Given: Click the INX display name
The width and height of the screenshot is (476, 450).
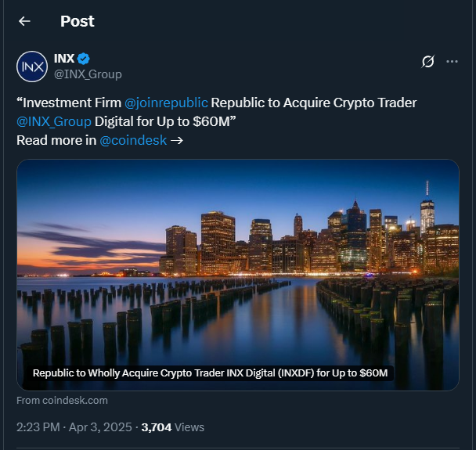Looking at the screenshot, I should 64,59.
